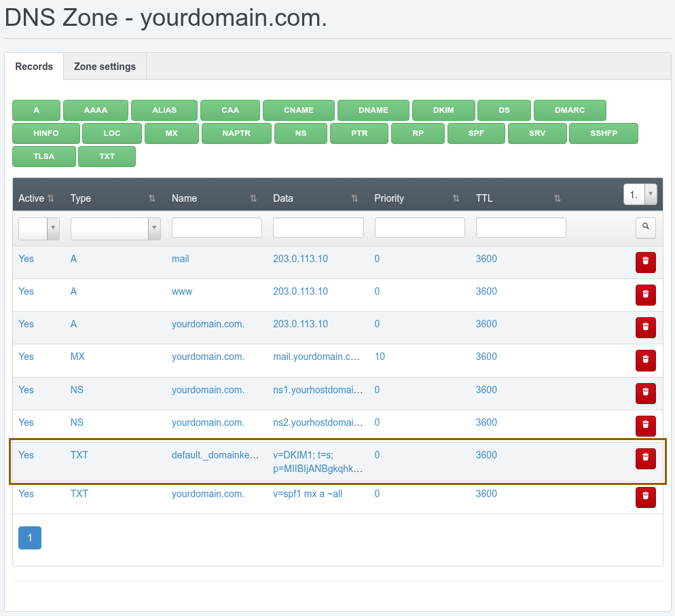
Task: Add a new DS record
Action: pyautogui.click(x=504, y=110)
